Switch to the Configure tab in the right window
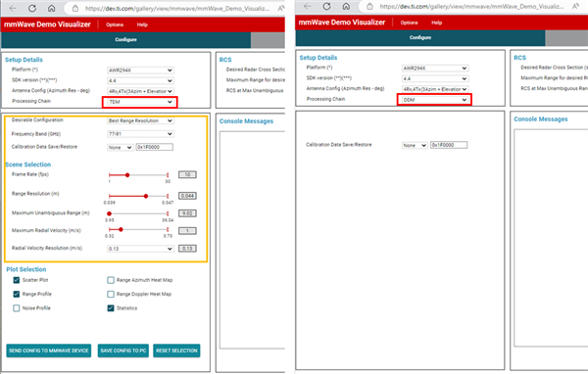Image resolution: width=588 pixels, height=374 pixels. click(x=420, y=37)
